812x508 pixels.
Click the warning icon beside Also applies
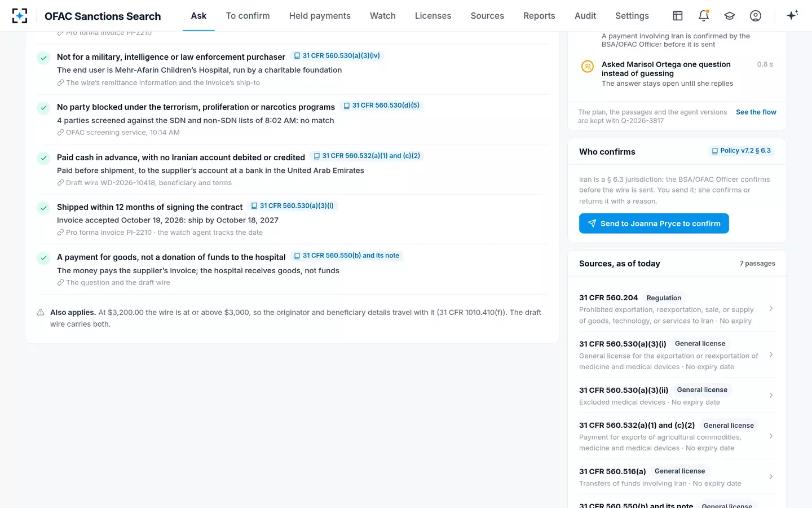(41, 312)
